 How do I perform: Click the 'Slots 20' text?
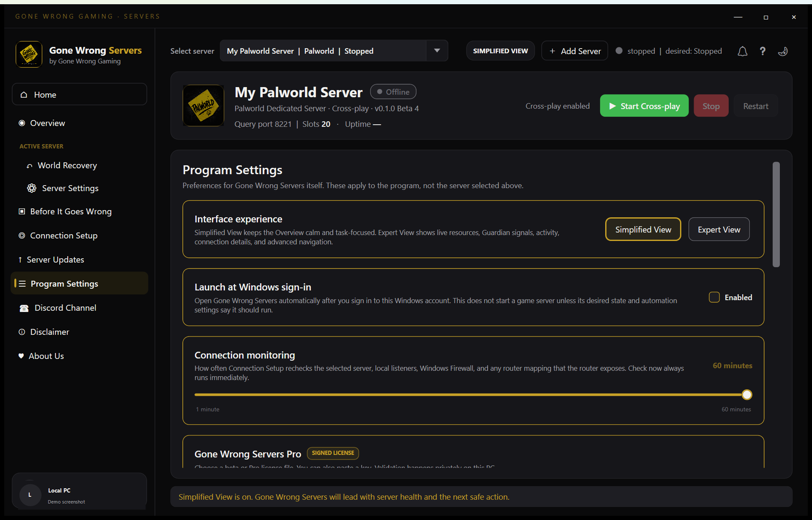point(316,124)
